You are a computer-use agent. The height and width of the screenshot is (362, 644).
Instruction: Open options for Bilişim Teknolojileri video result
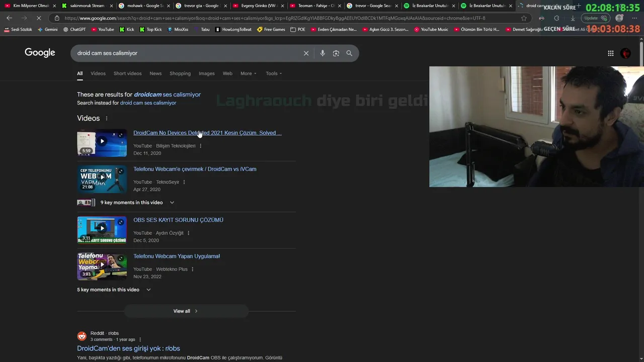pos(200,146)
